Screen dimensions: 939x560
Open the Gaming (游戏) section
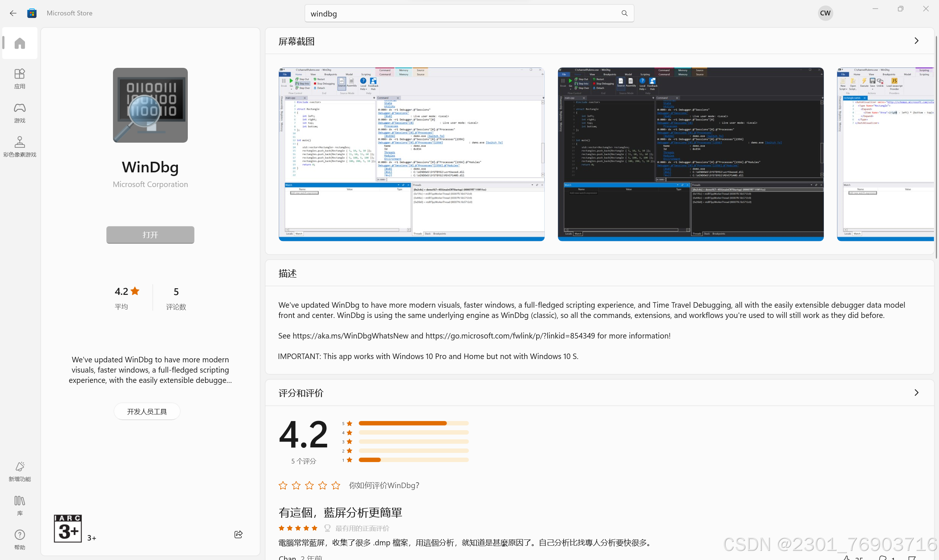pyautogui.click(x=20, y=113)
